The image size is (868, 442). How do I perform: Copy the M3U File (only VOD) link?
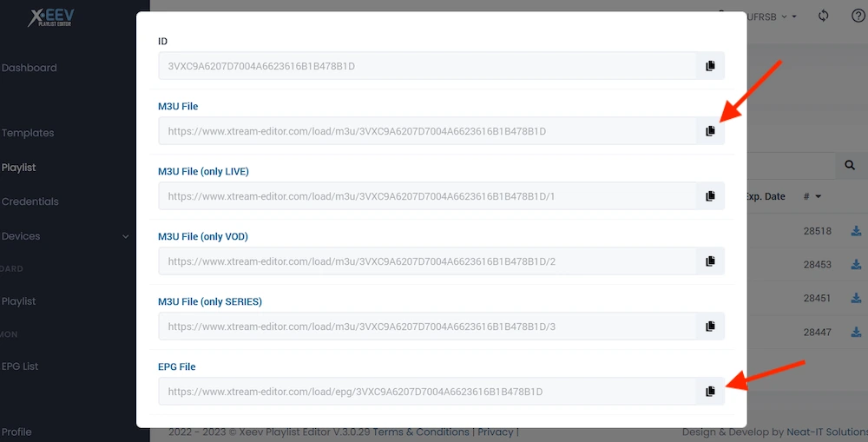(710, 261)
